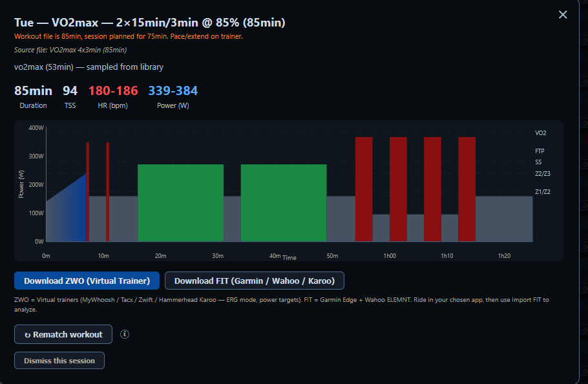The height and width of the screenshot is (384, 588).
Task: Click the gray recovery block between green intervals
Action: (x=232, y=219)
